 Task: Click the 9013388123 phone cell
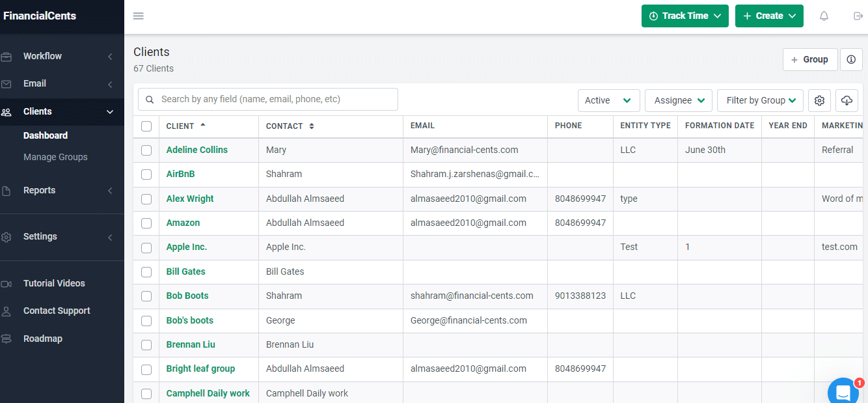tap(580, 296)
